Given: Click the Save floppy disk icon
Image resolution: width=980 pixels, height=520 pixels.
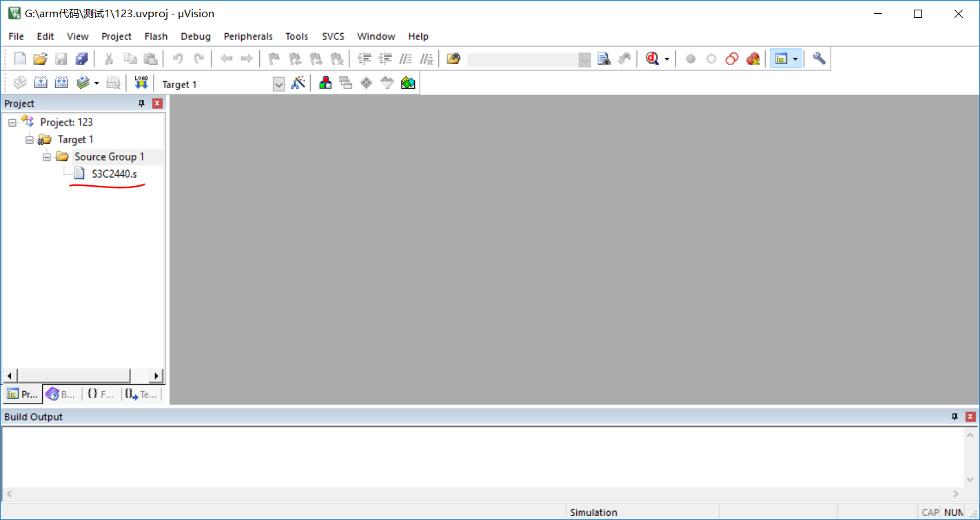Looking at the screenshot, I should [x=61, y=59].
